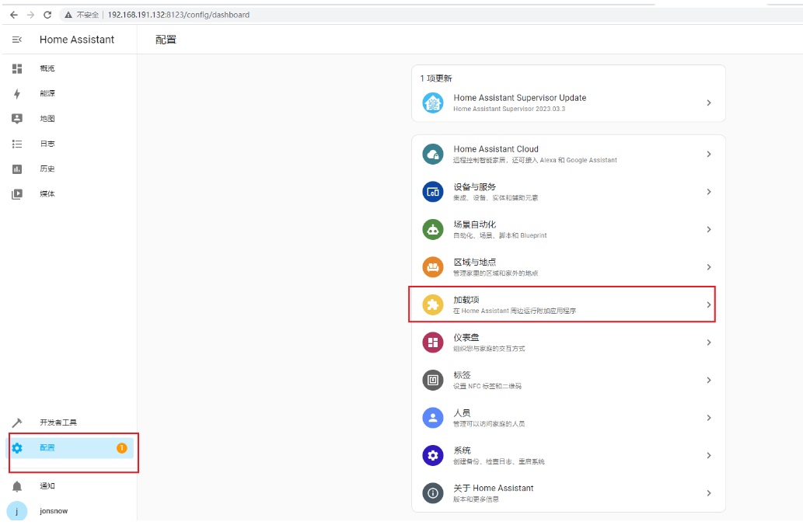Click the browser back arrow
The height and width of the screenshot is (532, 803).
[14, 15]
